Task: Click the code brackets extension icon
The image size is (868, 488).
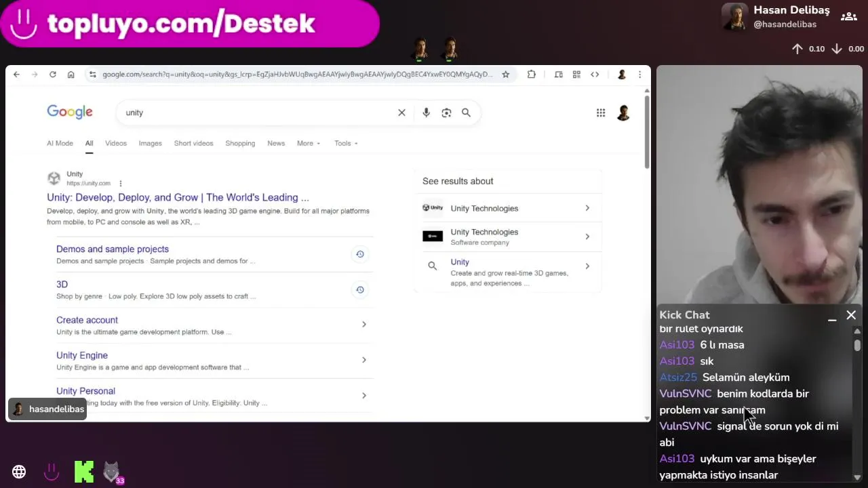Action: tap(595, 75)
